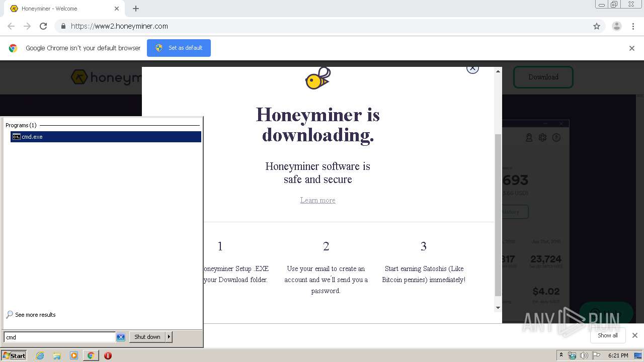Open the Chrome profile avatar
Image resolution: width=644 pixels, height=362 pixels.
click(617, 26)
